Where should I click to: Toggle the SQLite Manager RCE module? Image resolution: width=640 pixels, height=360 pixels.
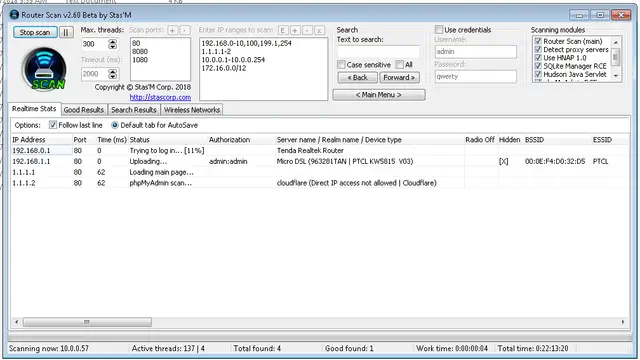pos(538,66)
